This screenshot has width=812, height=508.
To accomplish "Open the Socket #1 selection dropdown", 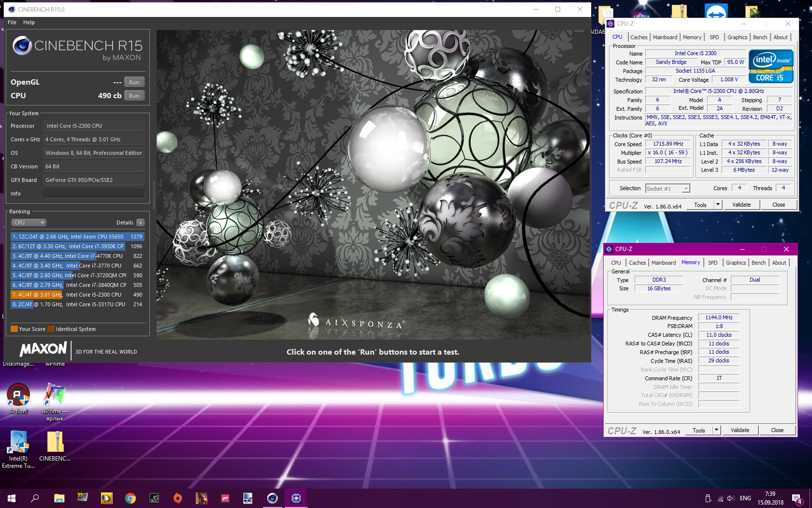I will click(667, 189).
